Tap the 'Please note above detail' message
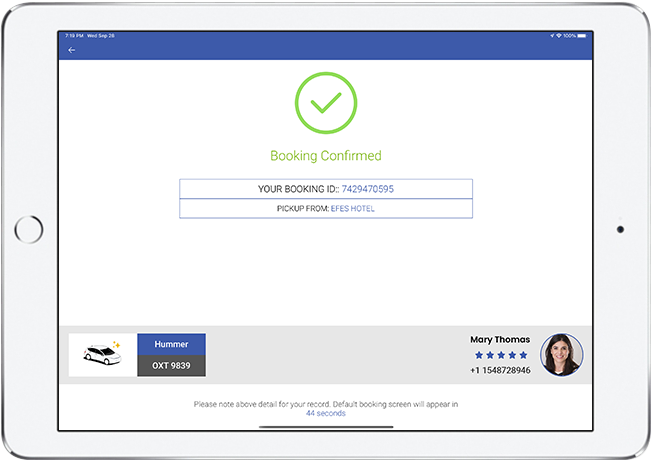The width and height of the screenshot is (652, 462). (x=326, y=404)
